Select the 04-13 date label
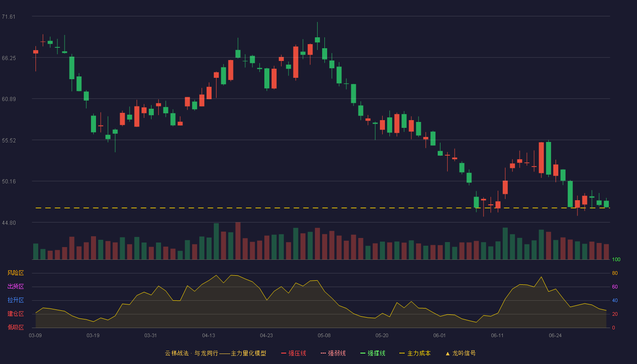This screenshot has height=364, width=637. (208, 335)
